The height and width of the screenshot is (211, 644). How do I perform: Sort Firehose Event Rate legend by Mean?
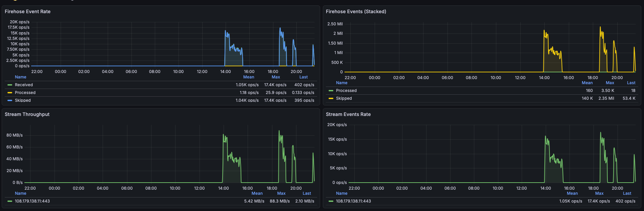click(x=248, y=77)
